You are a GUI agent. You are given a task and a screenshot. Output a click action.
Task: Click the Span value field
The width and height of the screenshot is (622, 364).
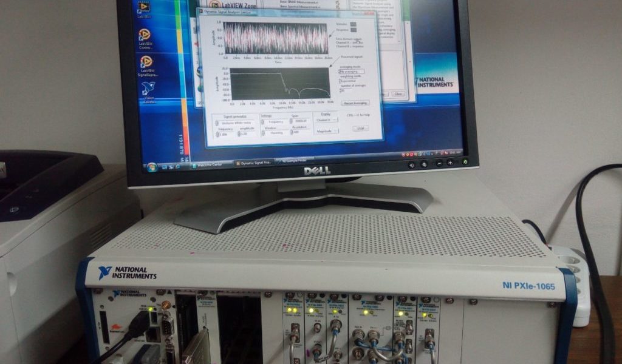(300, 121)
